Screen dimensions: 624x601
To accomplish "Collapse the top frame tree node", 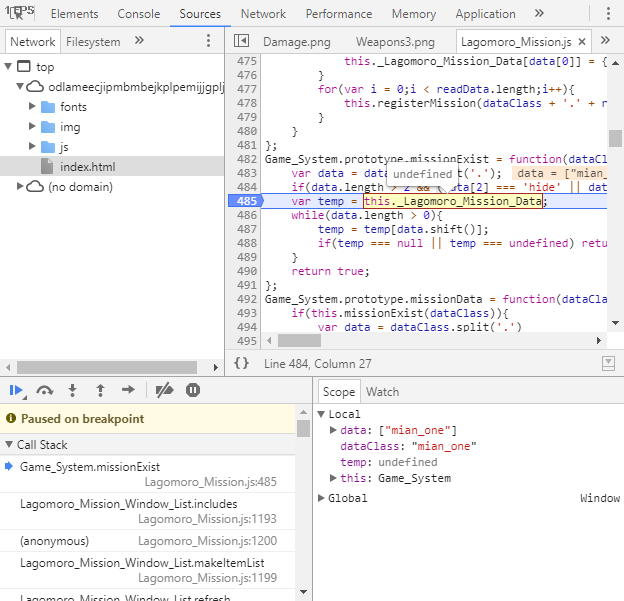I will pos(8,66).
